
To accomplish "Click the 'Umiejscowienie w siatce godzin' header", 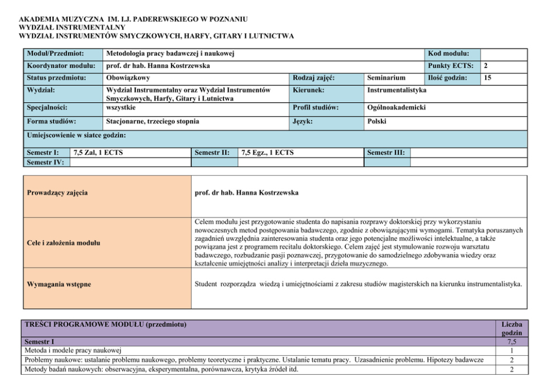I will pyautogui.click(x=77, y=135).
